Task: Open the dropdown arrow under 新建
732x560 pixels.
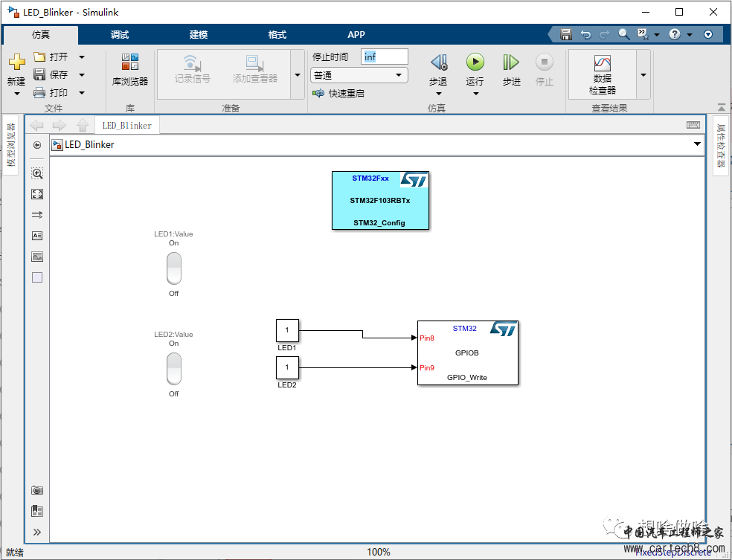Action: point(17,94)
